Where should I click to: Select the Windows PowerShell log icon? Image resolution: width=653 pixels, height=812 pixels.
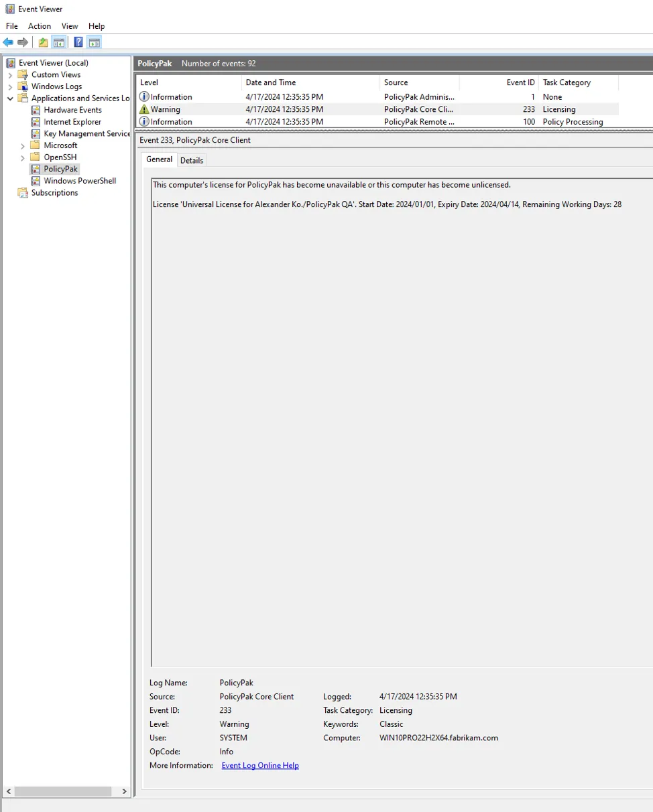36,181
